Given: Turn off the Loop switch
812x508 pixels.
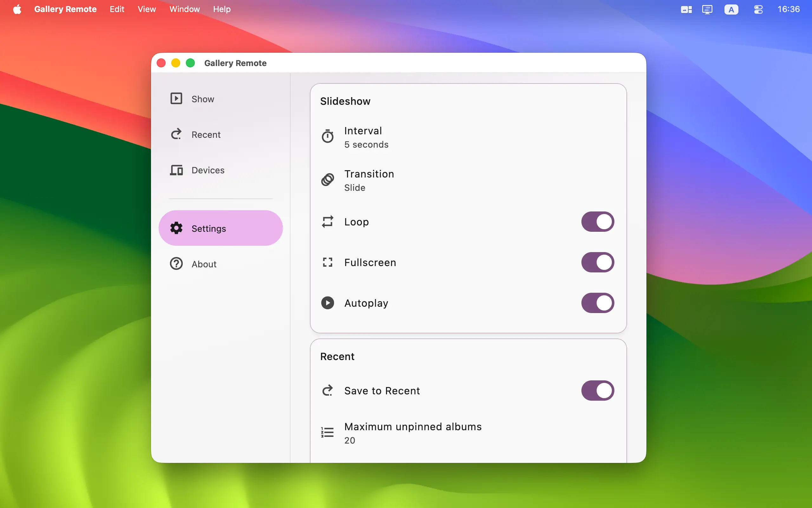Looking at the screenshot, I should [x=598, y=221].
